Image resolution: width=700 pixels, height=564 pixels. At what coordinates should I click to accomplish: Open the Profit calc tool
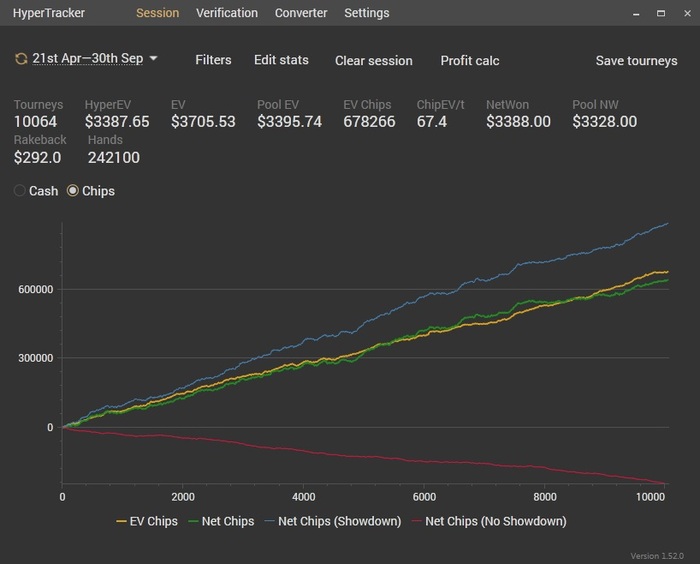click(x=470, y=61)
